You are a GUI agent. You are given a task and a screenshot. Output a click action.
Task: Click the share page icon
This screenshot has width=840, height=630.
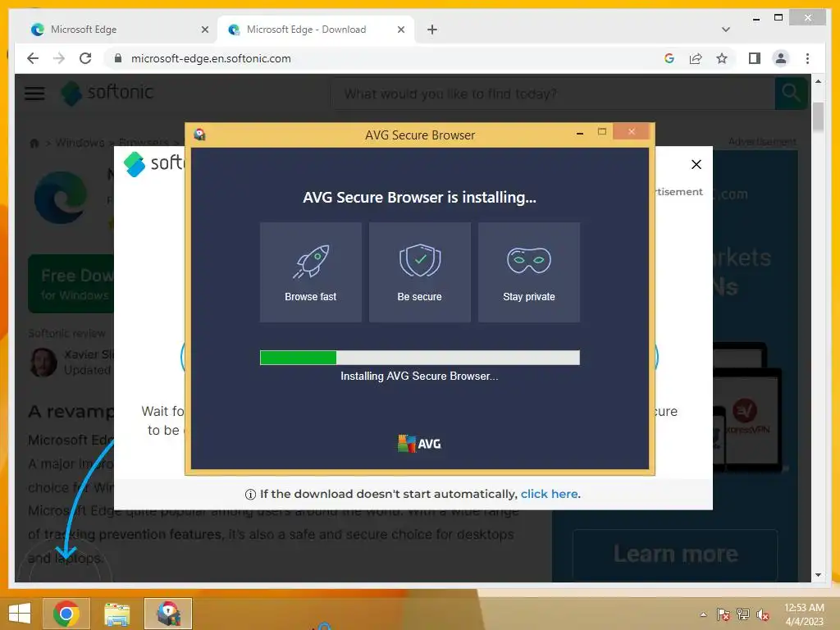click(x=696, y=58)
